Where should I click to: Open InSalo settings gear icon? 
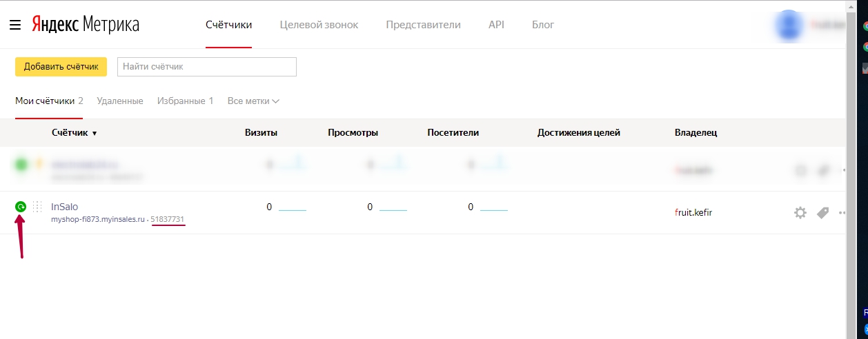(x=800, y=213)
